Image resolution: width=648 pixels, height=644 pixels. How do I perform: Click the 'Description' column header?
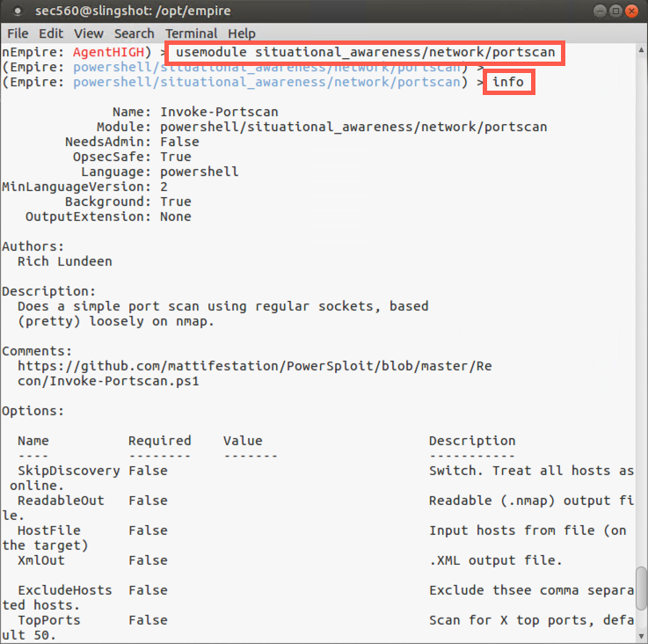(x=472, y=441)
